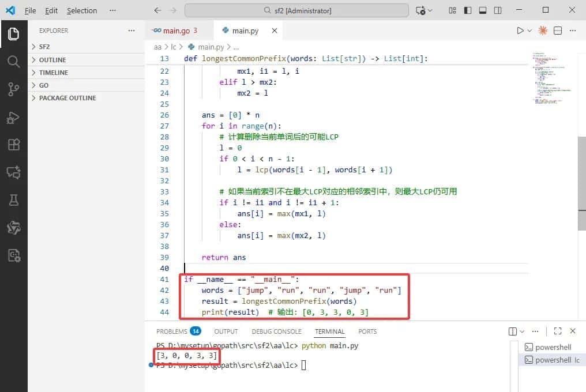
Task: Select the Source Control icon
Action: 14,91
